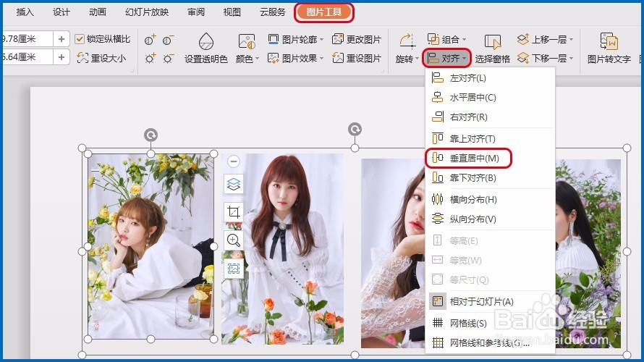Open the 幻灯片放映 tab

147,12
